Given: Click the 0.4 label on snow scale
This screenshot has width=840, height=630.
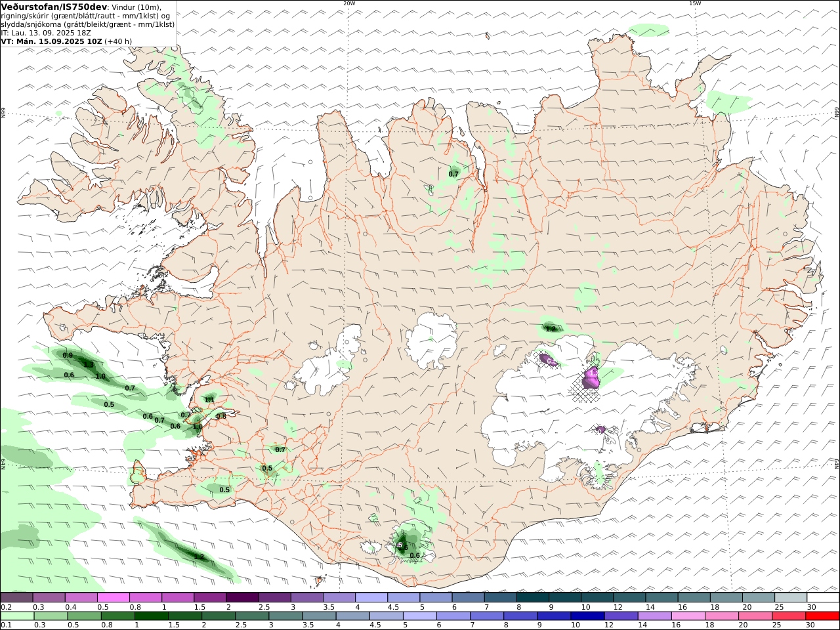Looking at the screenshot, I should click(70, 607).
